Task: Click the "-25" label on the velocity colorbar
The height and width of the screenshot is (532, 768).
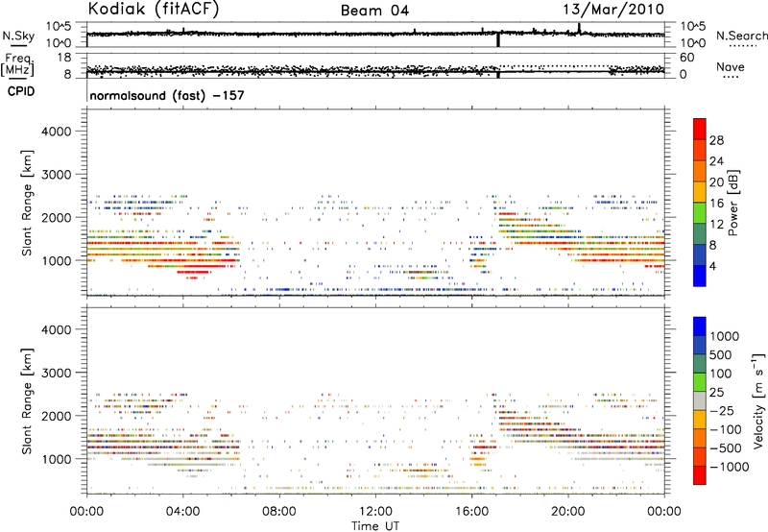Action: pyautogui.click(x=722, y=411)
